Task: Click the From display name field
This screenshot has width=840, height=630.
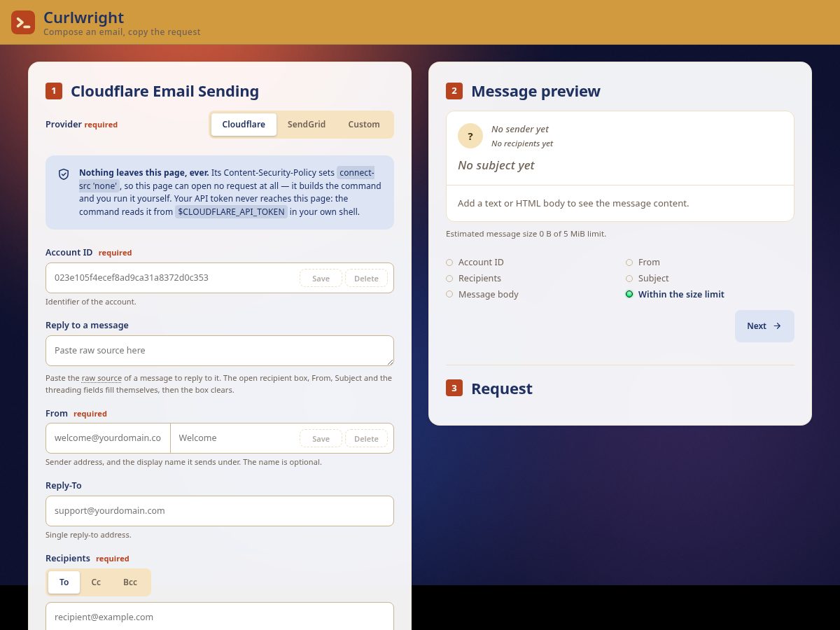Action: coord(235,438)
